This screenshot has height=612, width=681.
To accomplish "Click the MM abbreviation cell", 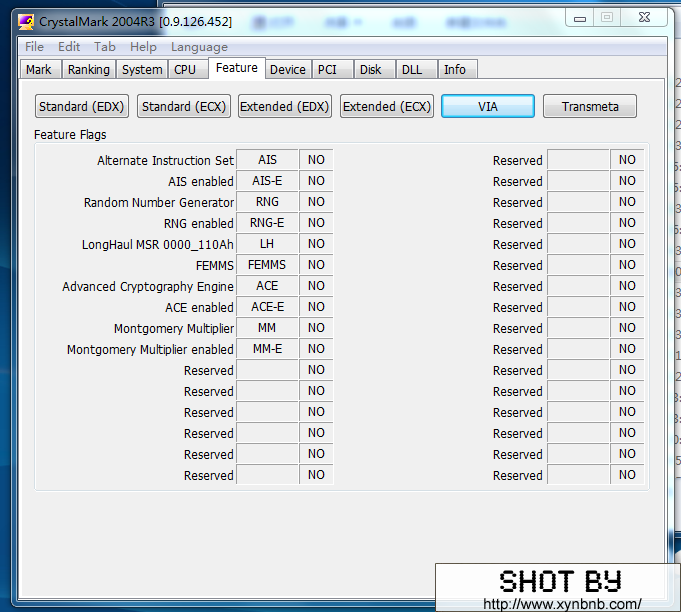I will click(267, 328).
